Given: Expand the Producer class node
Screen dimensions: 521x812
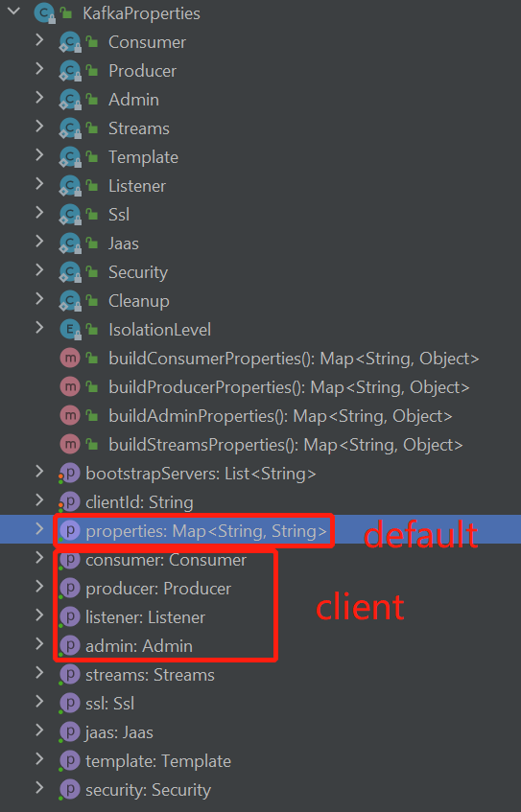Looking at the screenshot, I should click(39, 68).
